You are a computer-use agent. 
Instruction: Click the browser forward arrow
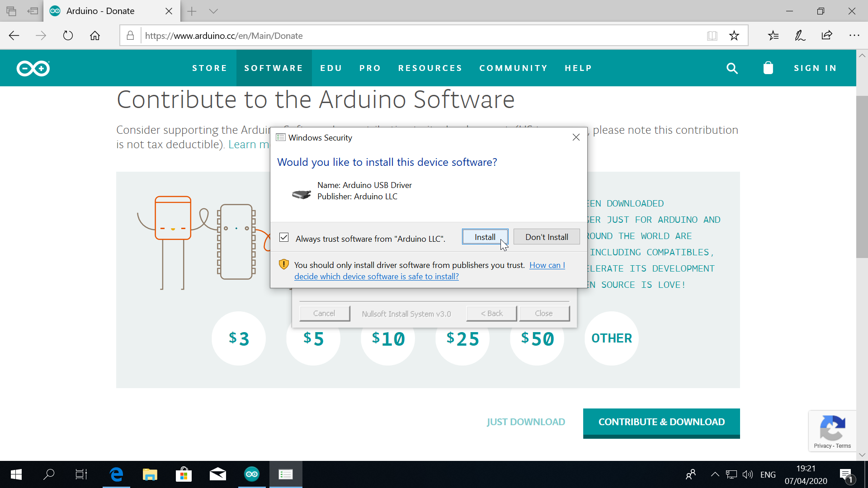41,36
